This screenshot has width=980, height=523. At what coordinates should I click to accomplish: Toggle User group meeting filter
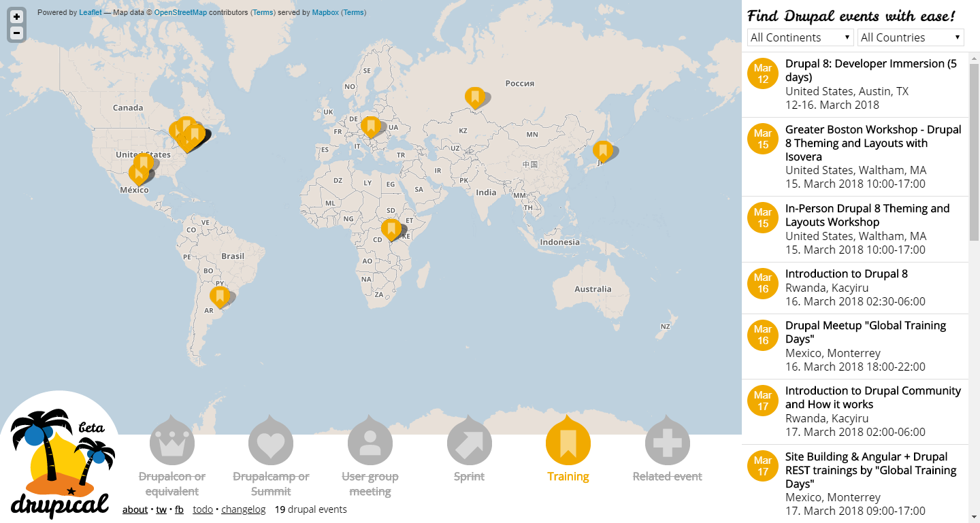coord(370,457)
